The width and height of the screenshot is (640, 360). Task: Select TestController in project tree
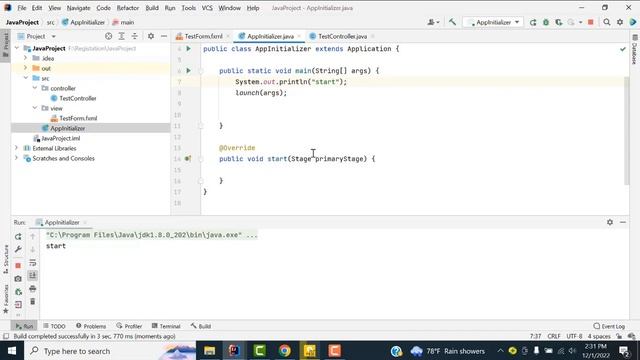(78, 98)
